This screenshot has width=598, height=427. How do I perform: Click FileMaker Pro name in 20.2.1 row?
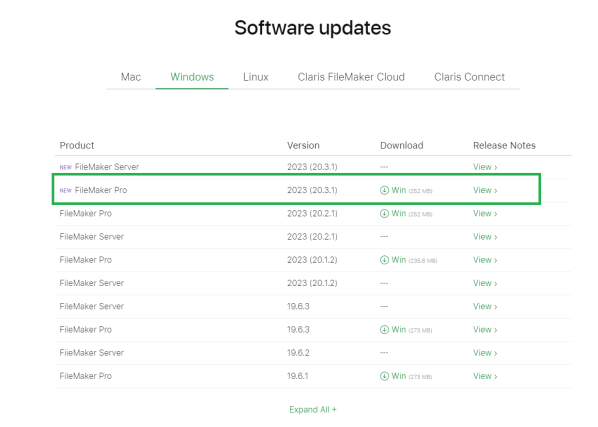tap(85, 214)
